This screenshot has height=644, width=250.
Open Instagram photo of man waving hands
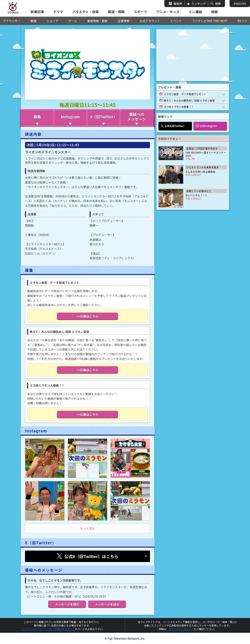pyautogui.click(x=45, y=501)
